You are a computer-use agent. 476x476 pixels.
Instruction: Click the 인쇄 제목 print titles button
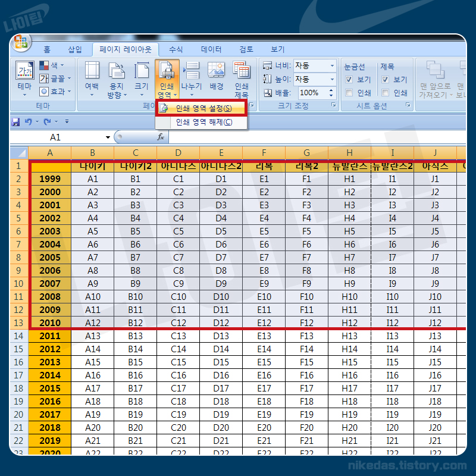(242, 80)
